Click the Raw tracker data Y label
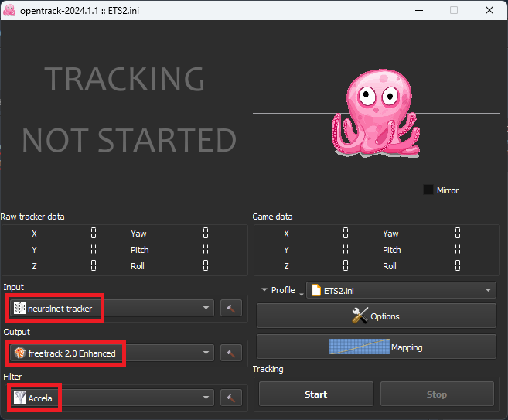 [x=34, y=250]
